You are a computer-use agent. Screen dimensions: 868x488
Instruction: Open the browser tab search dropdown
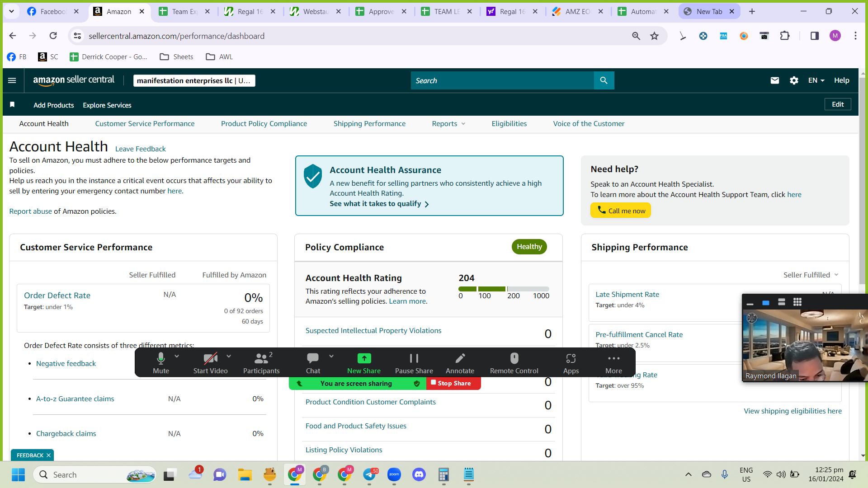pyautogui.click(x=11, y=11)
